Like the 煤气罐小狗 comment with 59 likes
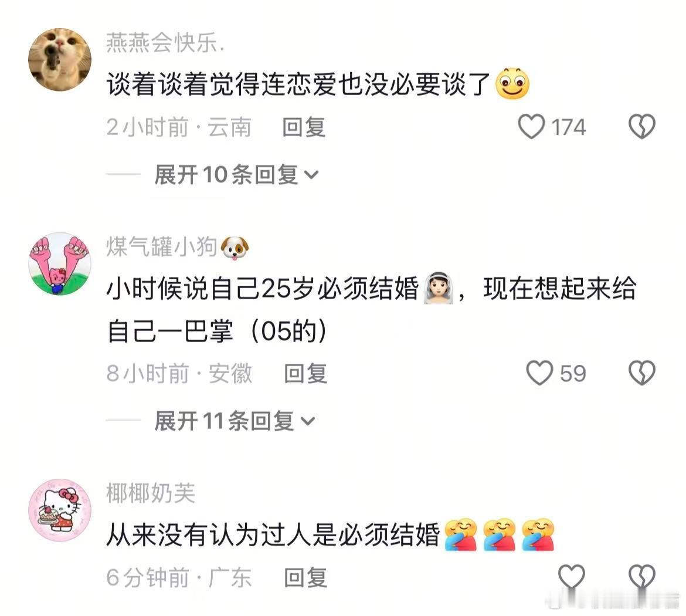 click(x=539, y=373)
